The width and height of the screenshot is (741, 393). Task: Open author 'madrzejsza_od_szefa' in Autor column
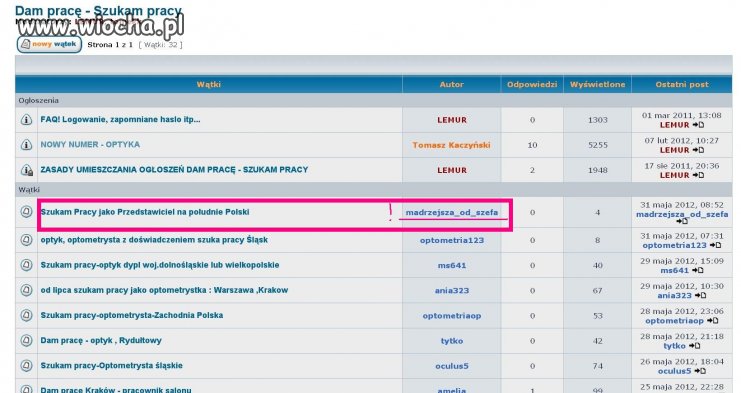(452, 213)
